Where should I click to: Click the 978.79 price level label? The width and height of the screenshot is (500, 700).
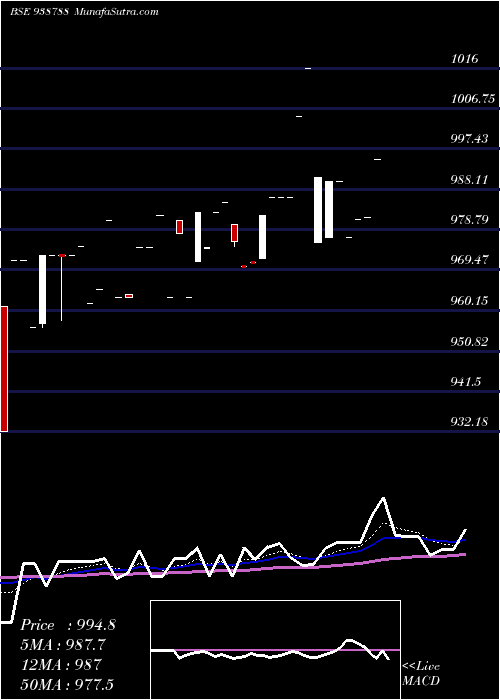[x=469, y=220]
